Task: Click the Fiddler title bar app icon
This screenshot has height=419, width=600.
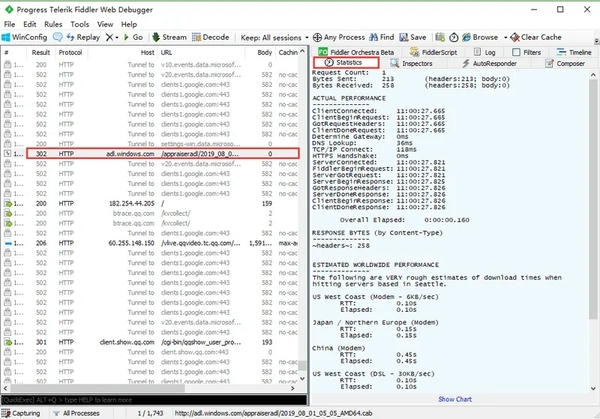Action: 9,9
